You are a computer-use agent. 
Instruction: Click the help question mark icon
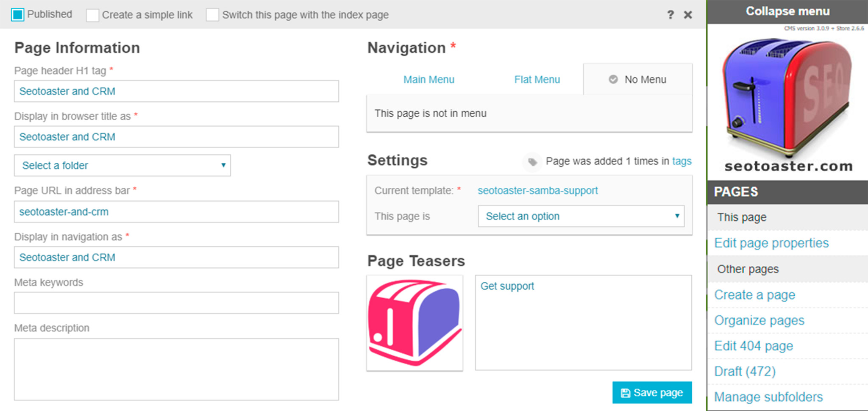[671, 14]
